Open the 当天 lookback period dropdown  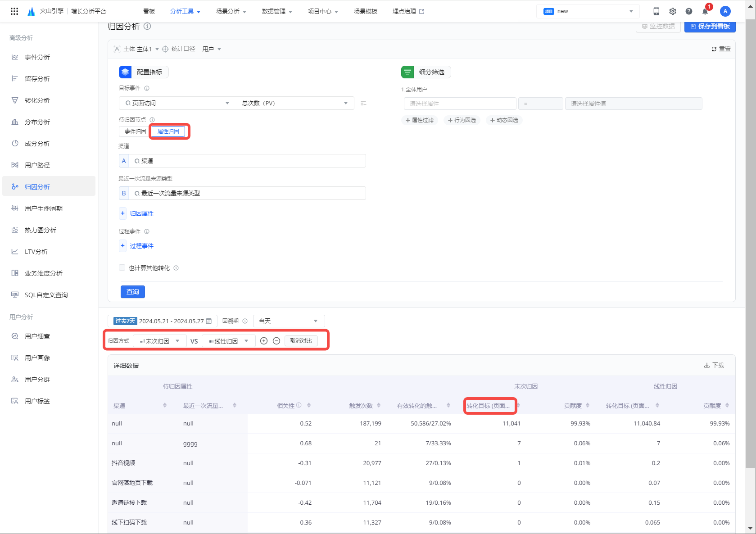click(x=289, y=321)
